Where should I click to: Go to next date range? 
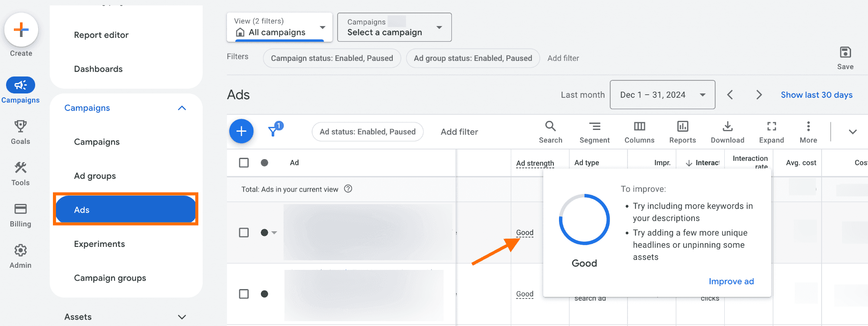click(759, 95)
